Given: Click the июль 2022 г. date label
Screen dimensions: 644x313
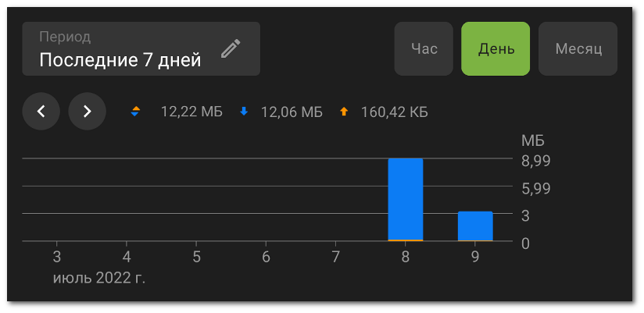Looking at the screenshot, I should coord(99,279).
